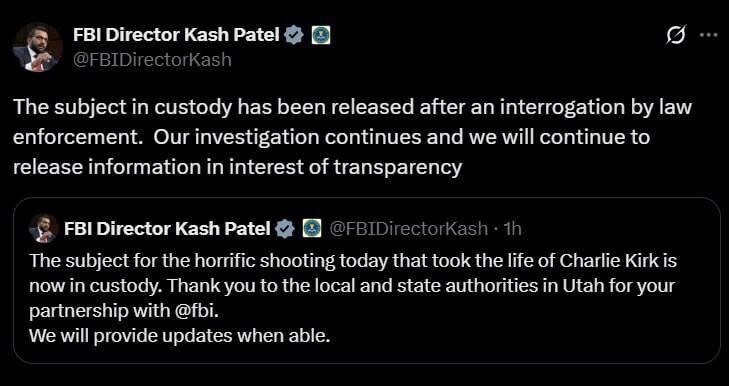Open the quoted post's '1h' timestamp
Screen dimensions: 729x386
click(x=512, y=229)
